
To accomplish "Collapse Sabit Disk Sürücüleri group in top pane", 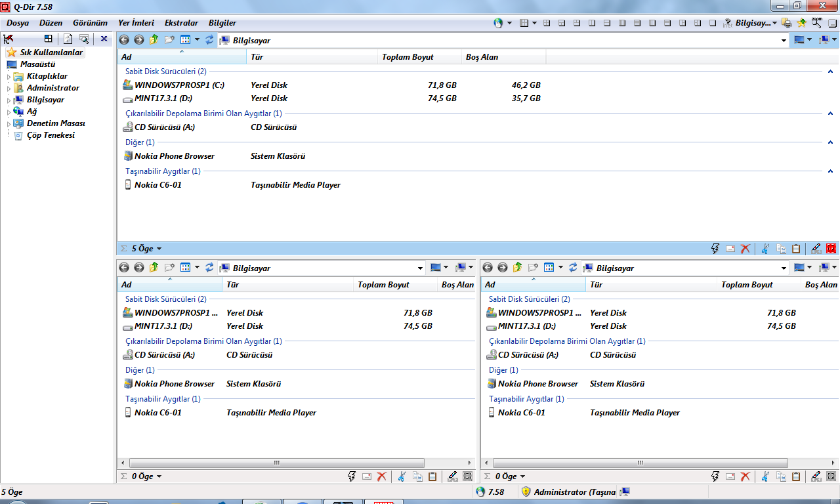I will 830,72.
